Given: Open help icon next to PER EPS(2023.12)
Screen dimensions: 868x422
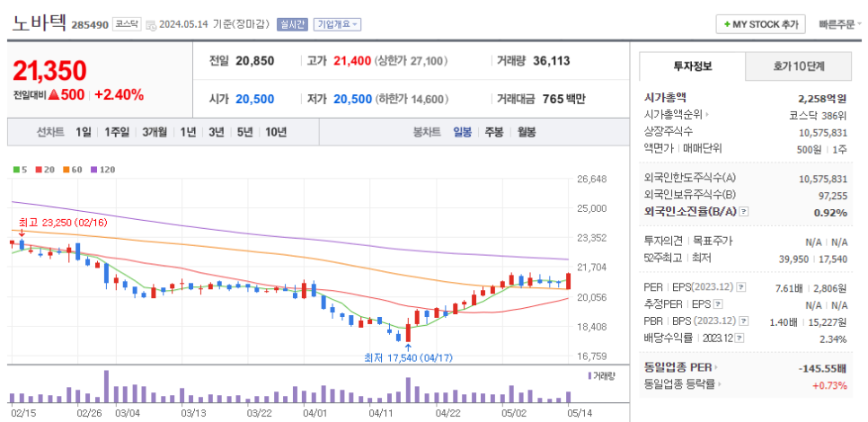Looking at the screenshot, I should [x=742, y=287].
